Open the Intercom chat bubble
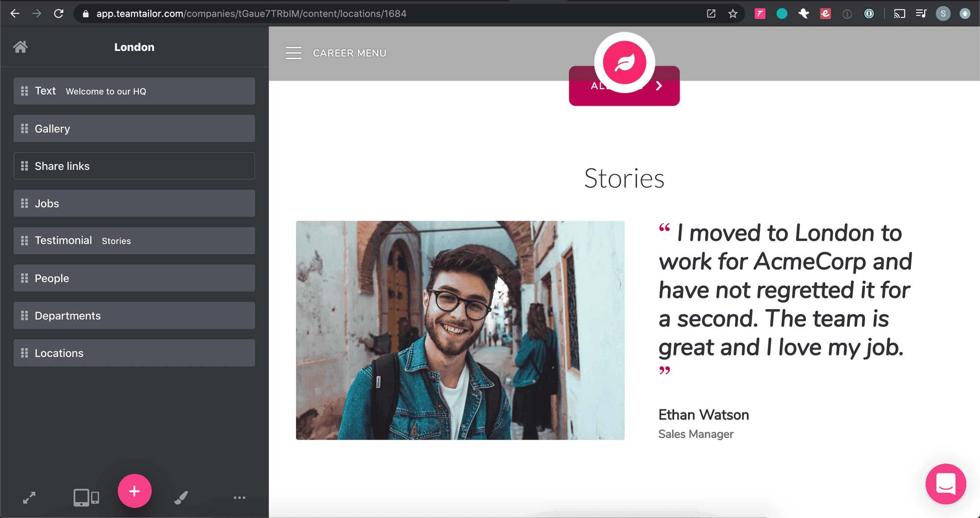 point(946,484)
